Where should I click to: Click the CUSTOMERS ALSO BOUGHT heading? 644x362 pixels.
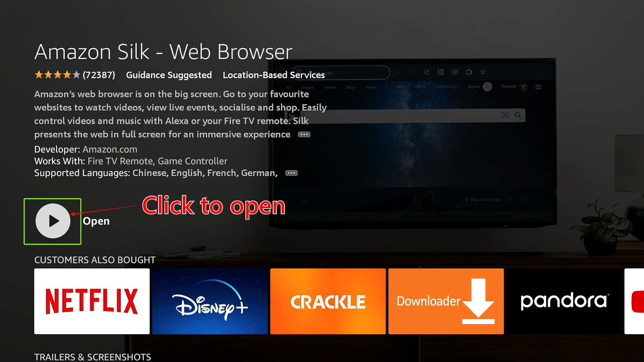(x=95, y=260)
